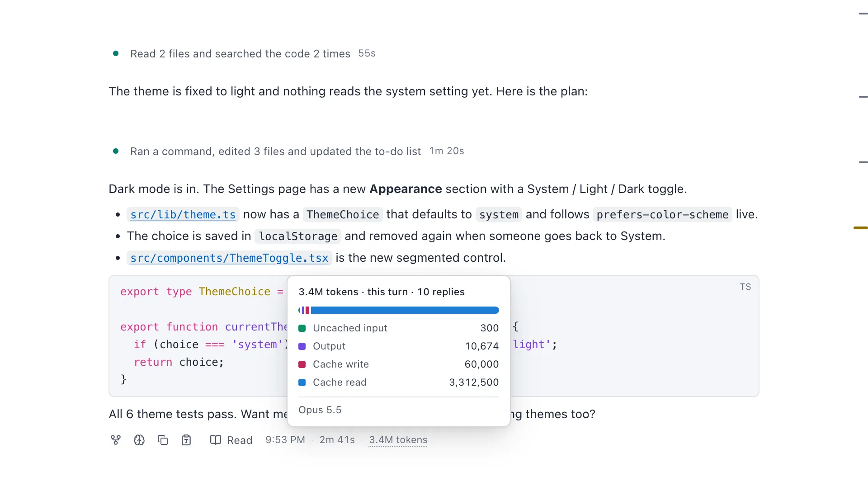This screenshot has height=491, width=868.
Task: Click the "Opus 5.5" model label
Action: pos(320,410)
